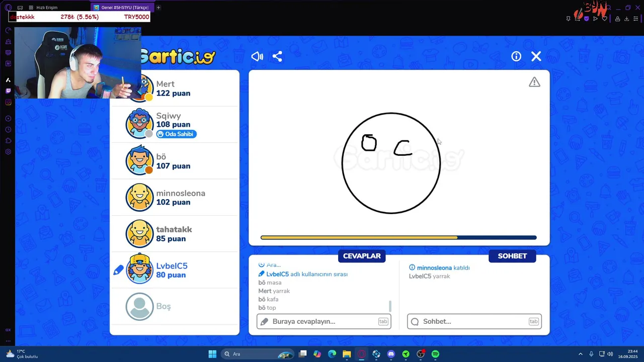Click minnosleona's player avatar
This screenshot has height=362, width=644.
[139, 197]
